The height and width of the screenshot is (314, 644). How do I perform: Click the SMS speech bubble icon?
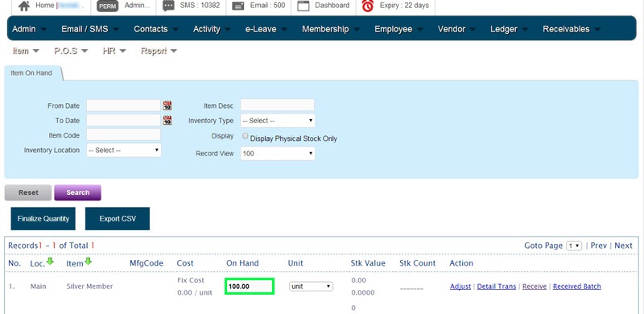tap(168, 6)
